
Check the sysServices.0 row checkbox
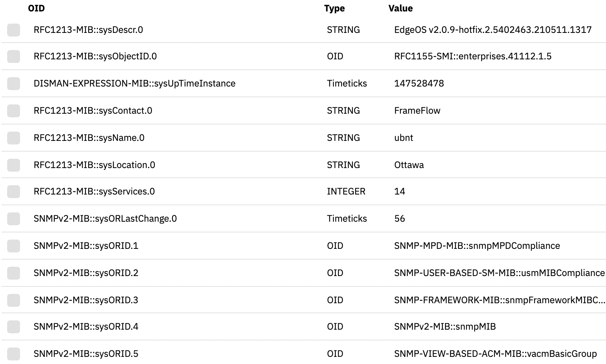tap(14, 192)
